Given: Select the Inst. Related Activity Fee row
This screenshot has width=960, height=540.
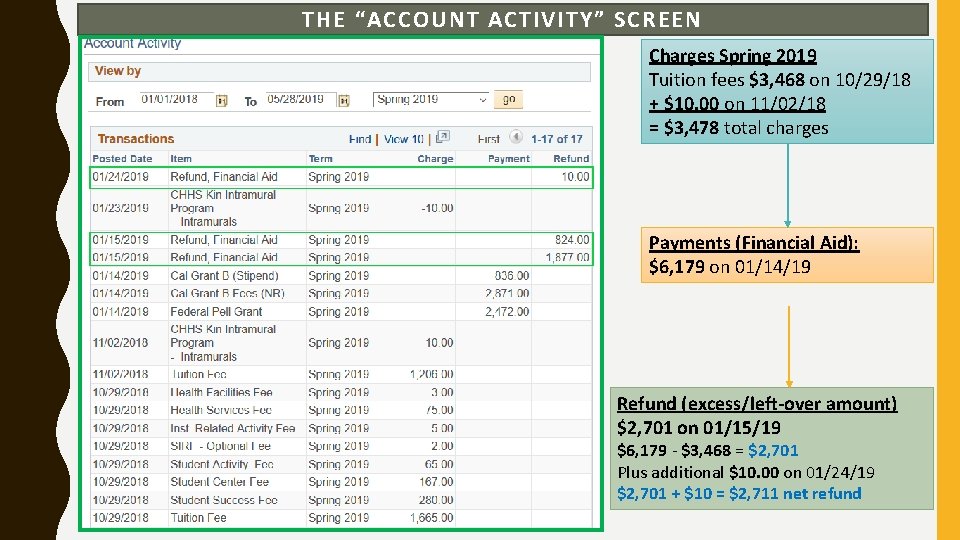Looking at the screenshot, I should coord(342,429).
